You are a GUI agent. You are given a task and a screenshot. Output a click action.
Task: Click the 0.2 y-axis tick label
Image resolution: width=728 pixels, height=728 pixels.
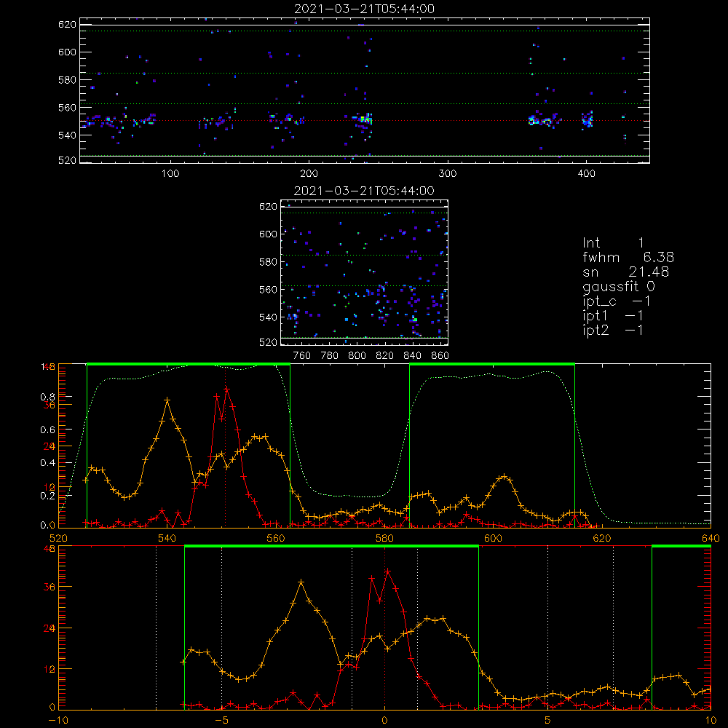[x=47, y=495]
